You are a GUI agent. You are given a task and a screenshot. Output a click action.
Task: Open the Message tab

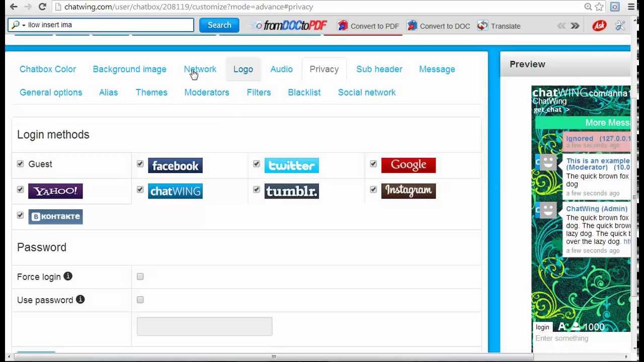(x=437, y=69)
